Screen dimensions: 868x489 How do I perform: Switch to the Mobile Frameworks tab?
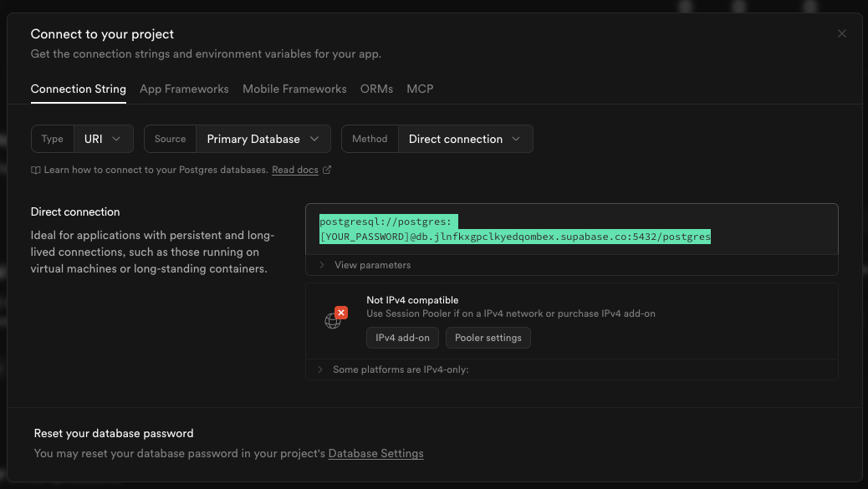[294, 89]
